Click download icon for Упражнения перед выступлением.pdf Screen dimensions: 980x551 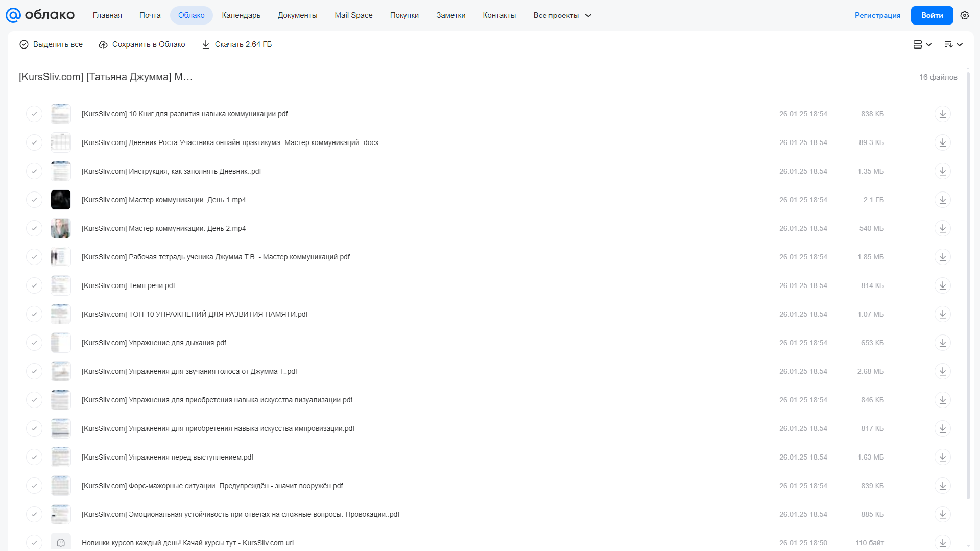point(942,457)
